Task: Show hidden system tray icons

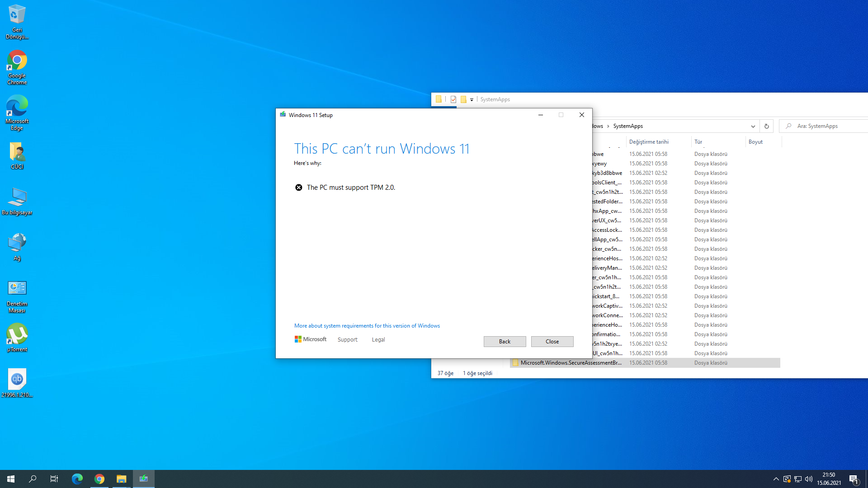Action: tap(776, 479)
